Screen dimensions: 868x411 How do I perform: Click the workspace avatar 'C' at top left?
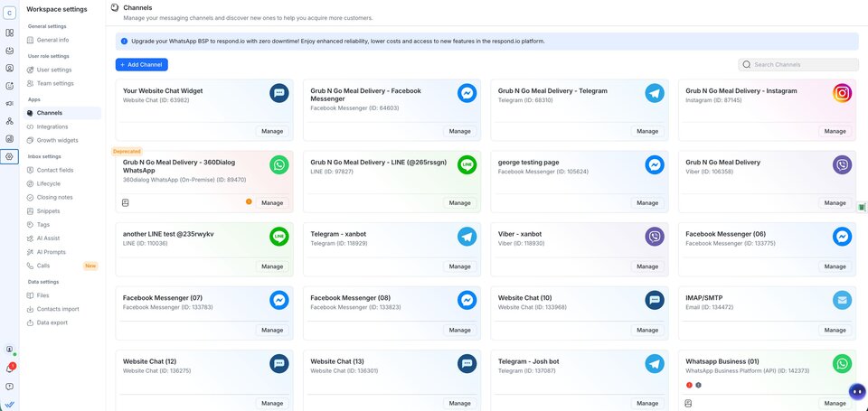[9, 14]
